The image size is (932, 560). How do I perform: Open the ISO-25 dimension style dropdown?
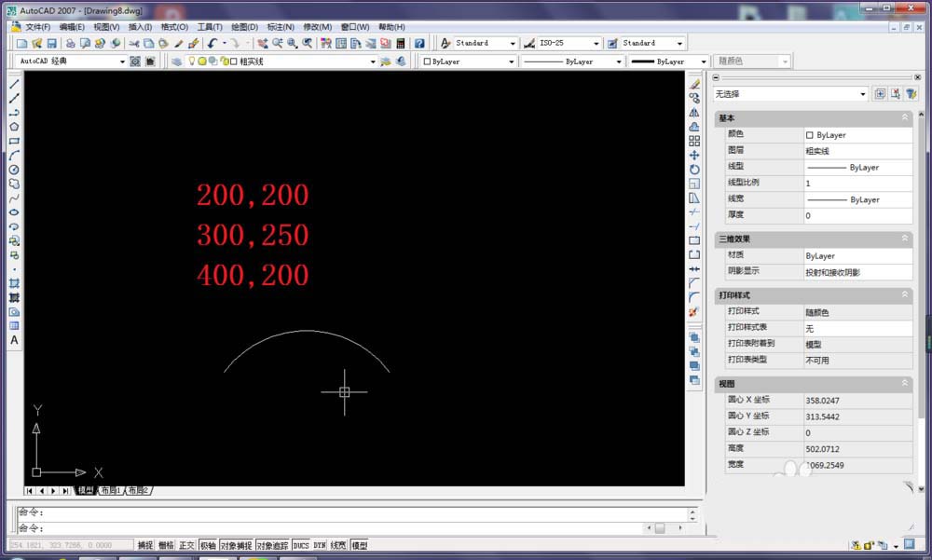[596, 43]
